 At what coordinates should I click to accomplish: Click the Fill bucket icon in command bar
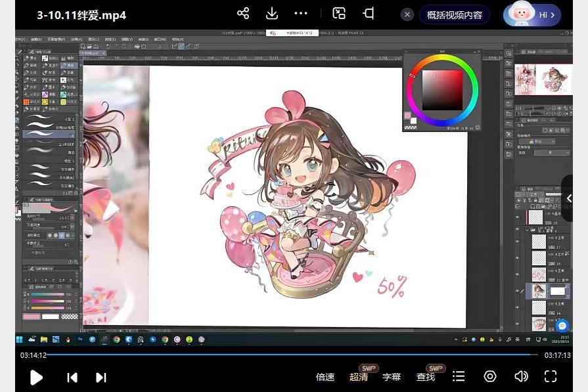[x=137, y=47]
